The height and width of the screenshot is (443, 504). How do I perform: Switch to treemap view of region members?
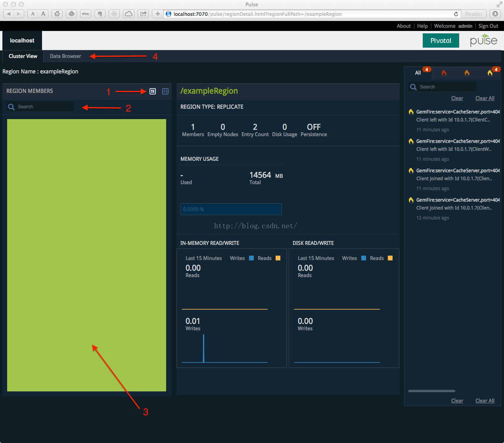pos(153,91)
